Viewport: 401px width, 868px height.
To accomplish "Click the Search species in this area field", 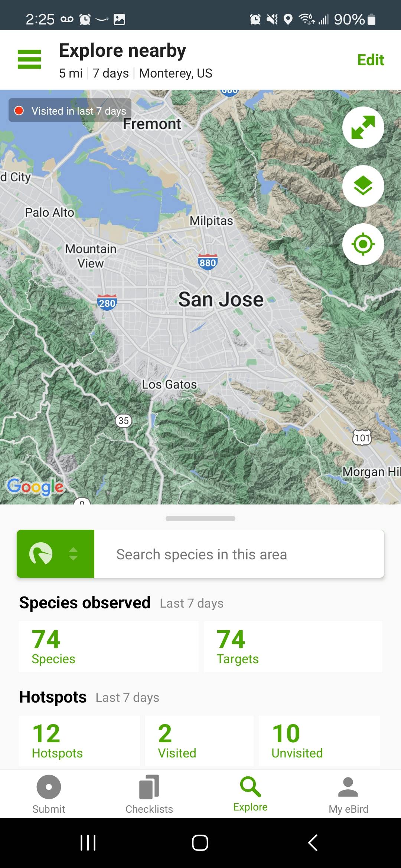I will (x=239, y=554).
